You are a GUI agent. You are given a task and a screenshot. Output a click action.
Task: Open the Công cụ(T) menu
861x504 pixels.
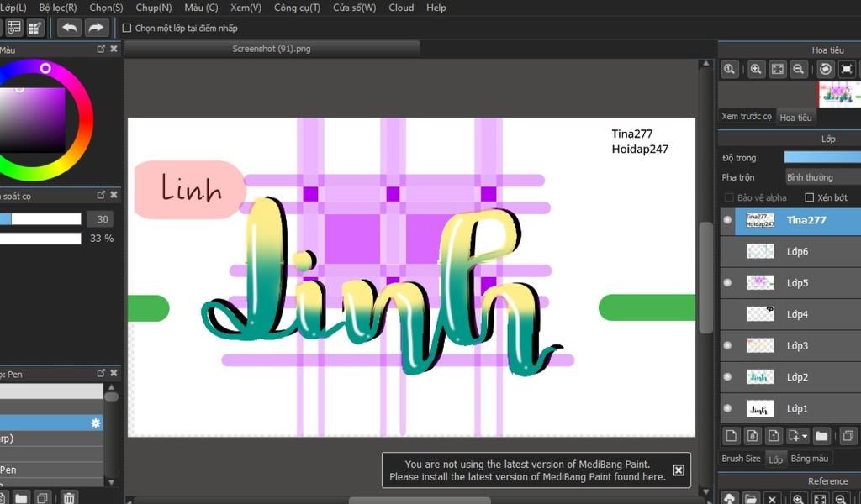click(x=297, y=8)
